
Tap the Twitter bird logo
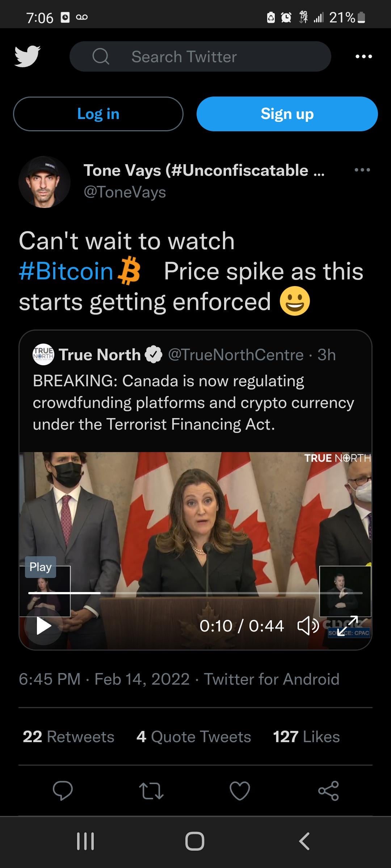click(x=28, y=56)
